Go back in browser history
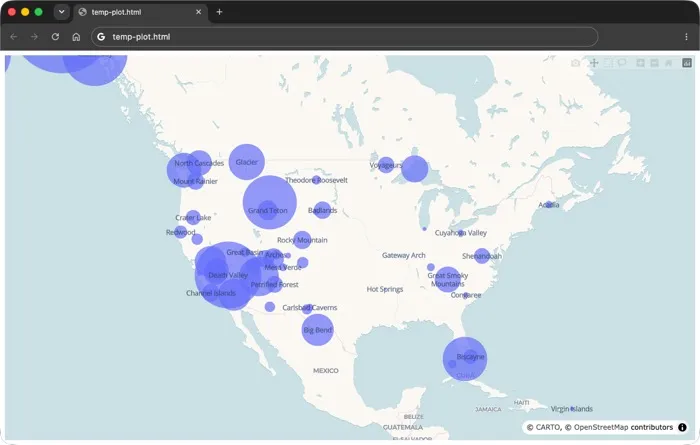700x445 pixels. coord(14,37)
